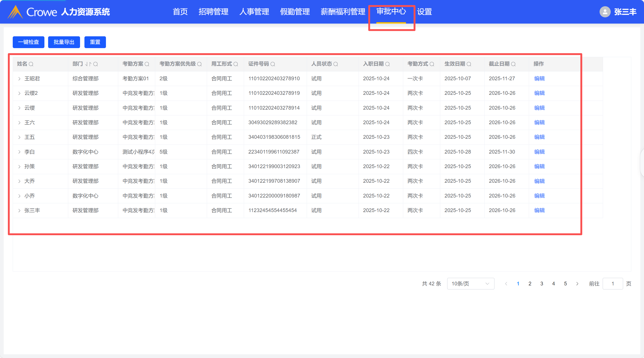Switch to 薪酬福利管理 menu
The image size is (644, 358).
click(343, 12)
